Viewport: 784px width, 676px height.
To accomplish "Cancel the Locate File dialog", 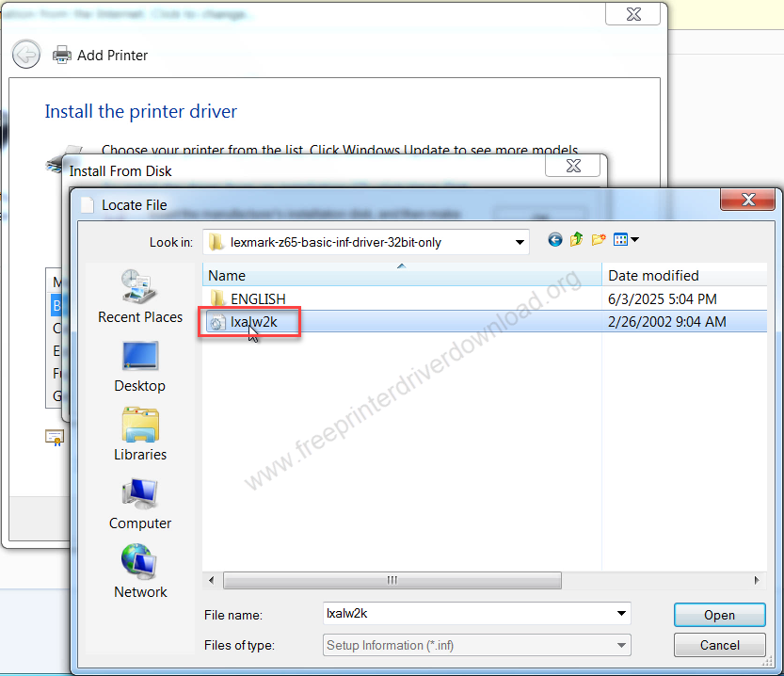I will click(x=719, y=645).
